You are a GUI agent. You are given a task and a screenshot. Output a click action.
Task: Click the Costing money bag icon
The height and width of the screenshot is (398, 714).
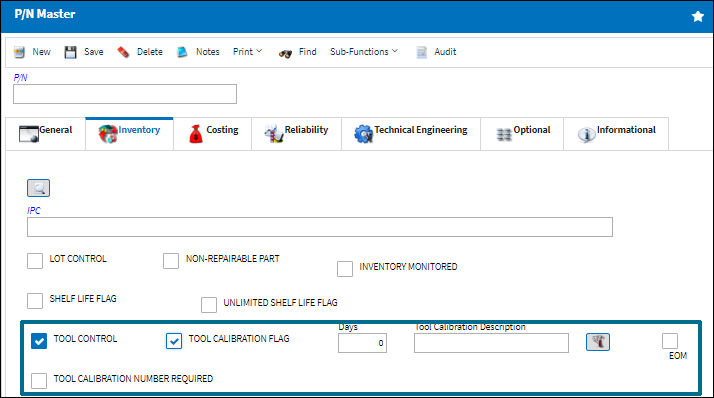196,134
